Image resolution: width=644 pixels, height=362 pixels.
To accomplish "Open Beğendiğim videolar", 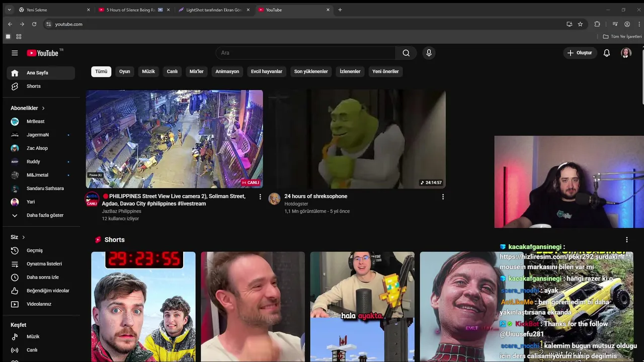I will click(41, 291).
